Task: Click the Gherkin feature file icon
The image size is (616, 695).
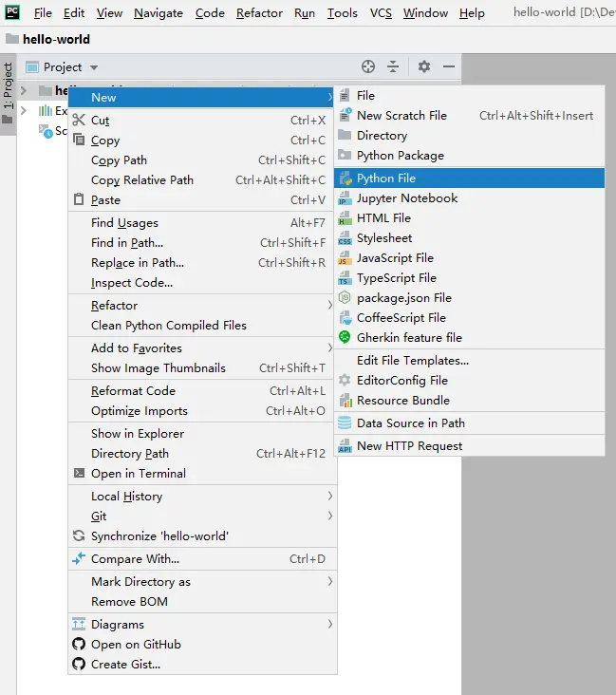Action: (x=345, y=337)
